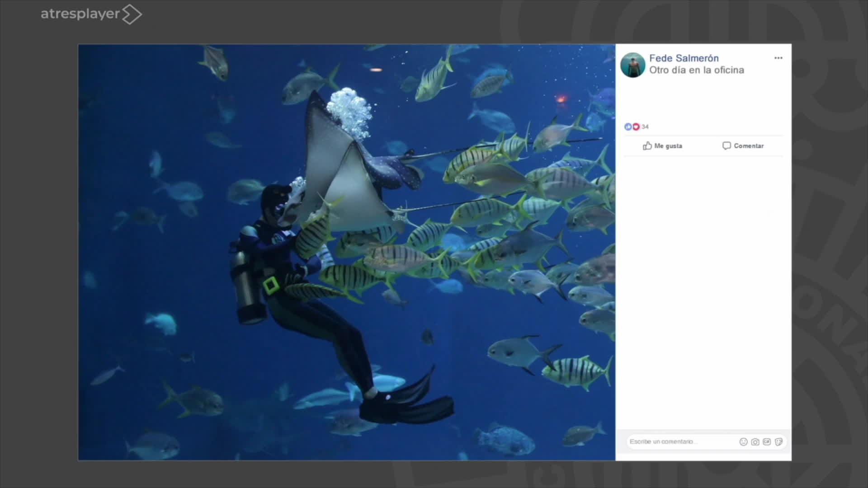Viewport: 868px width, 488px height.
Task: Open Fede Salmerón's profile name link
Action: point(684,58)
